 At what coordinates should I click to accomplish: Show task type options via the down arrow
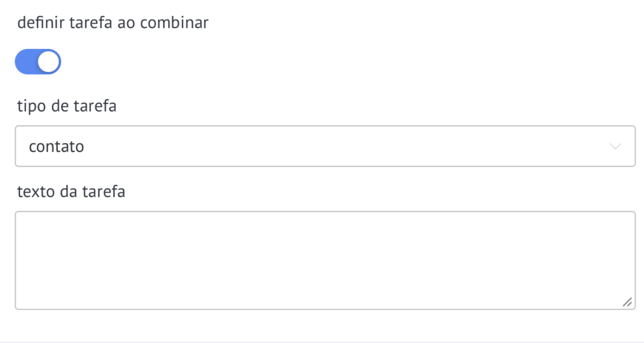coord(616,147)
